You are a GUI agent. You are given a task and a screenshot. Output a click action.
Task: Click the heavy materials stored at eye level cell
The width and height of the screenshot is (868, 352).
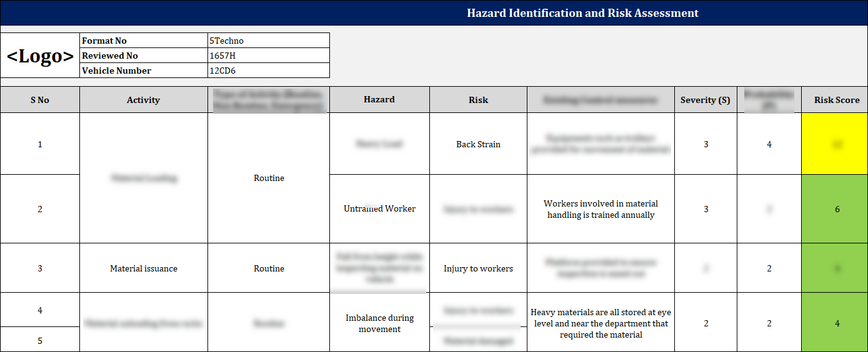(x=601, y=323)
